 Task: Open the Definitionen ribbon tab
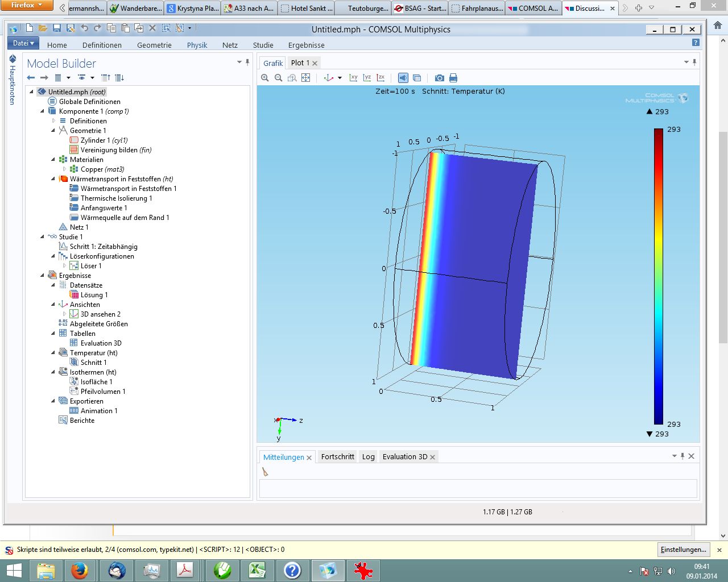tap(102, 45)
